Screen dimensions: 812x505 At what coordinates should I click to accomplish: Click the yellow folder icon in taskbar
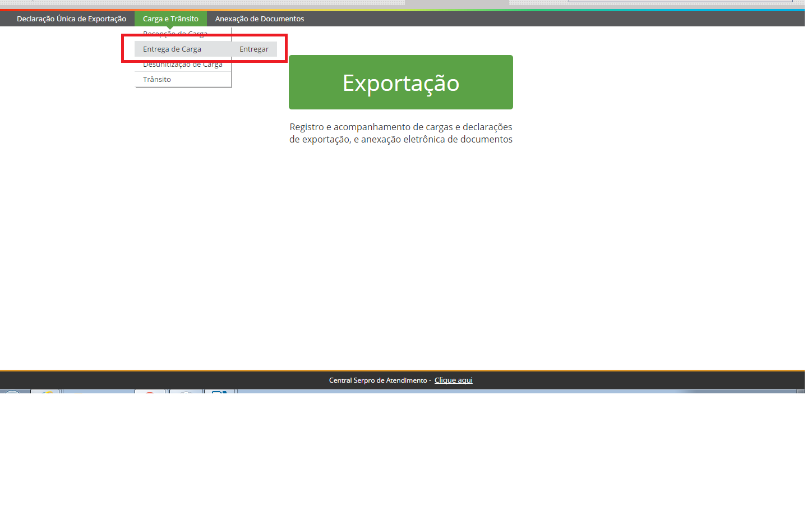pyautogui.click(x=78, y=391)
